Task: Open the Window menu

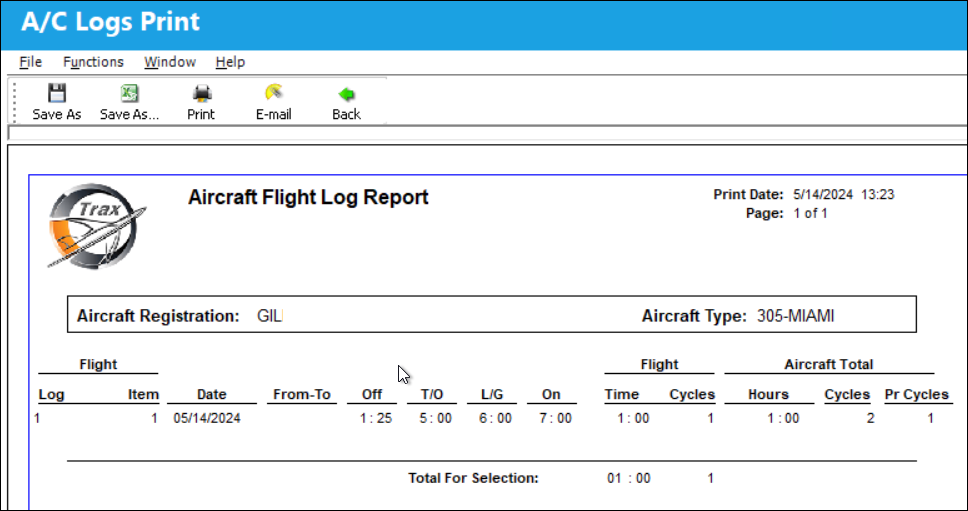Action: pyautogui.click(x=170, y=62)
